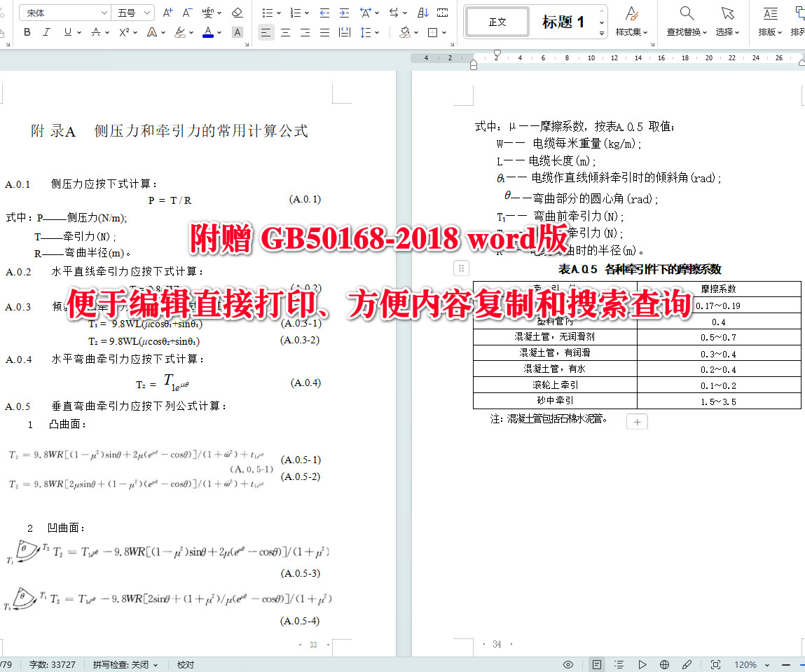This screenshot has width=805, height=672.
Task: Open the line spacing dropdown
Action: 367,32
